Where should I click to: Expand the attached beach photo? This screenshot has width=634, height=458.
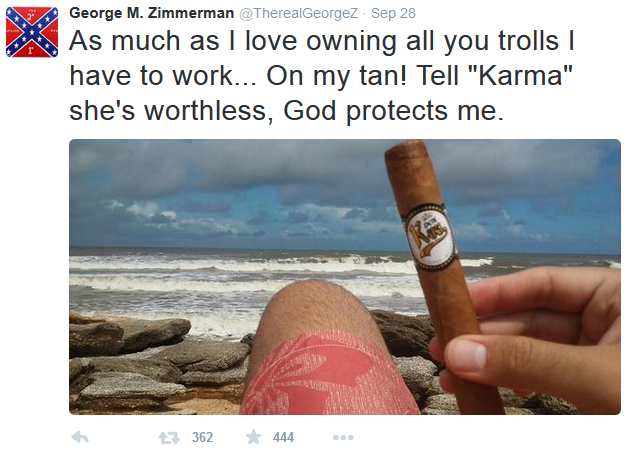click(x=345, y=277)
